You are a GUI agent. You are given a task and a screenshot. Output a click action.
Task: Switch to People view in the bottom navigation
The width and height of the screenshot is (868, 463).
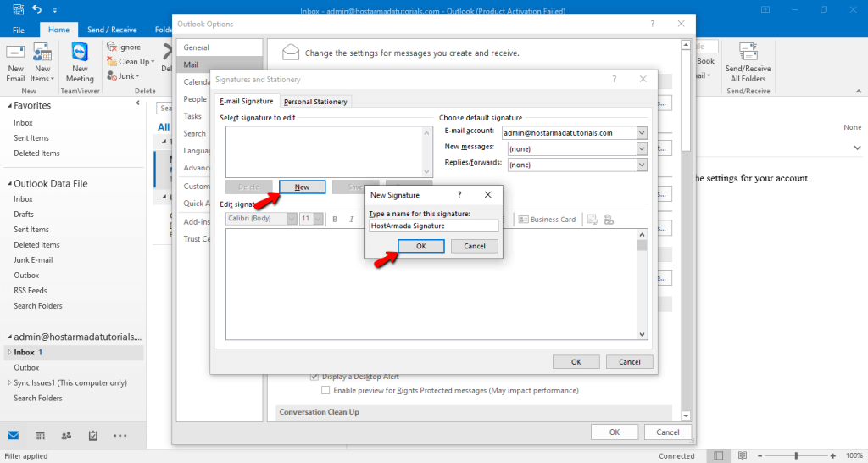(x=66, y=436)
